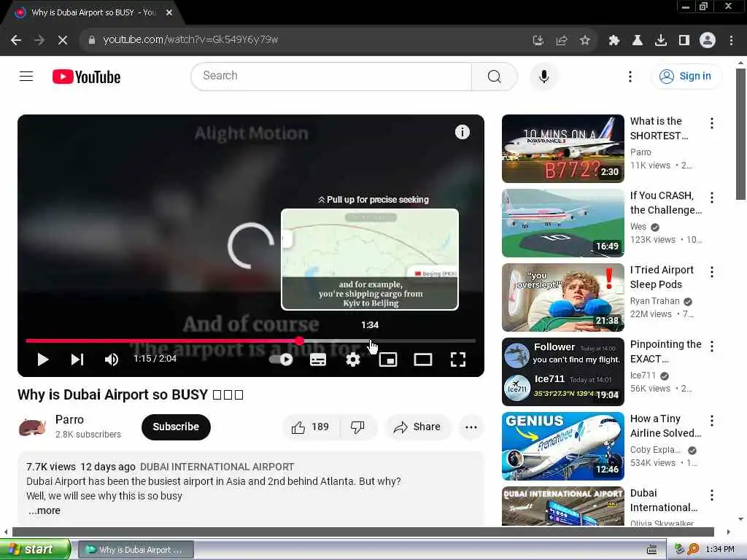
Task: Click the orange system tray icon
Action: coord(693,549)
